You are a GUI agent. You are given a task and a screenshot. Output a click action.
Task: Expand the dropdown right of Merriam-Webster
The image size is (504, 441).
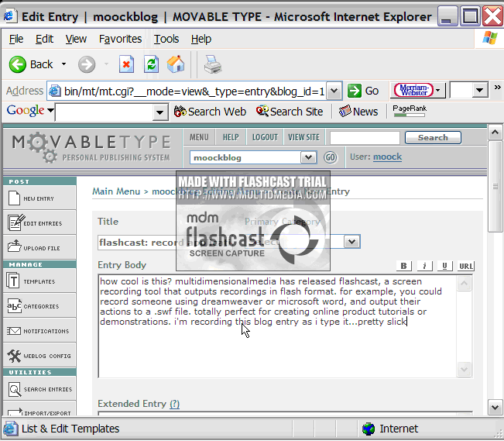tap(479, 90)
